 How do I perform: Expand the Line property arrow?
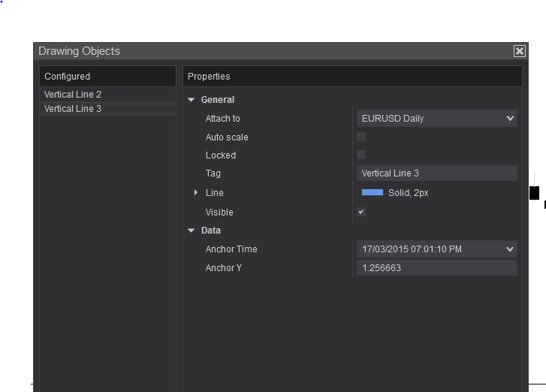pyautogui.click(x=196, y=193)
